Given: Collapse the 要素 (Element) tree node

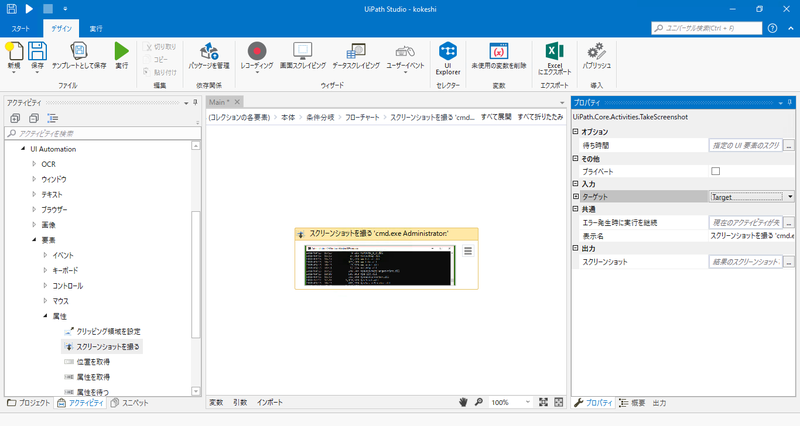Looking at the screenshot, I should coord(34,240).
